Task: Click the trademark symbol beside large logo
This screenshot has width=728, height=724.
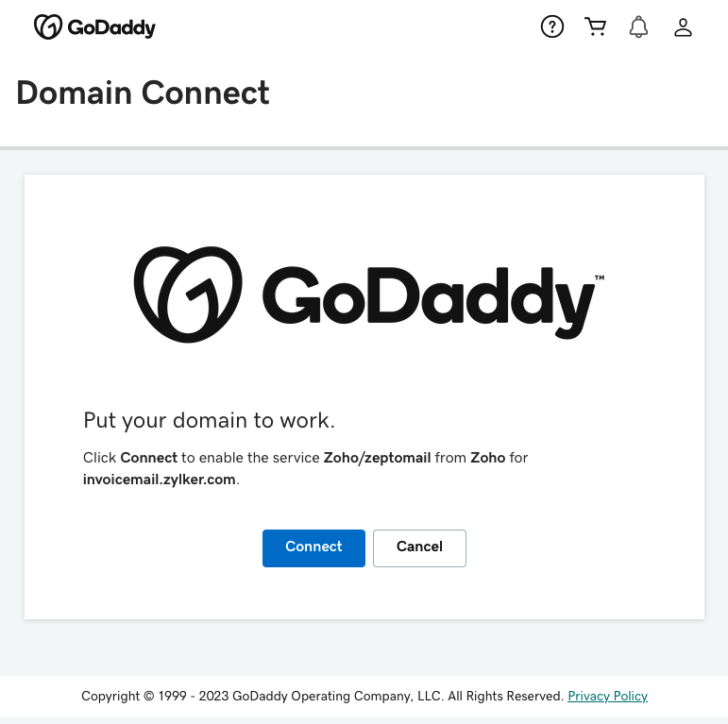Action: tap(600, 278)
